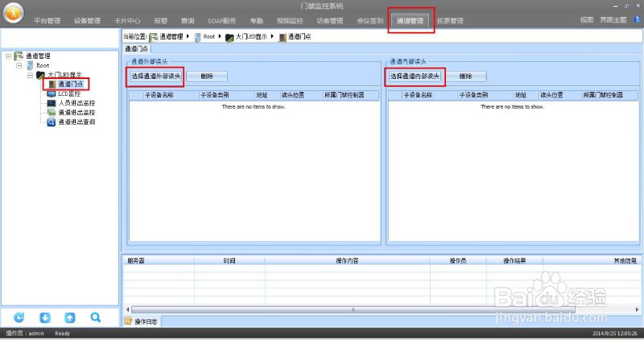Viewport: 644px width, 340px height.
Task: Open the arrow after 大门LED显示 in the breadcrumb
Action: [272, 36]
